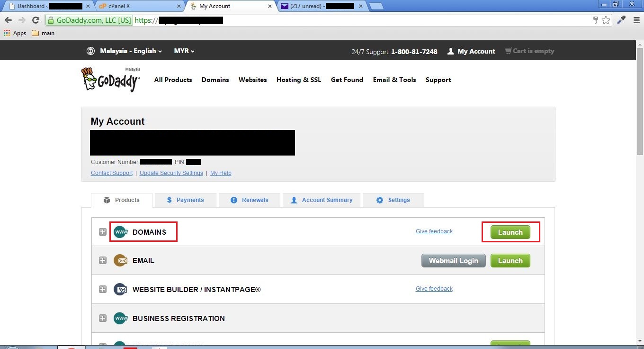644x349 pixels.
Task: Click the Customer Number label
Action: (x=115, y=162)
